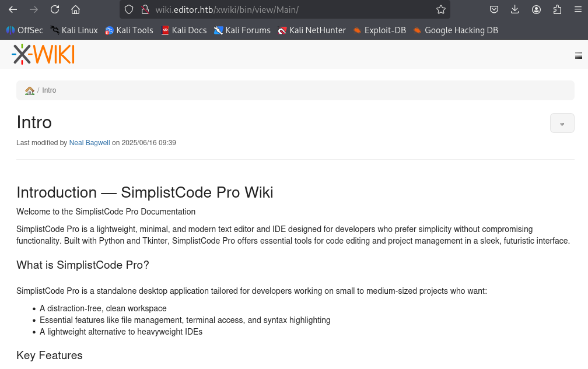Open the Neal Bagwell author link

[x=89, y=143]
